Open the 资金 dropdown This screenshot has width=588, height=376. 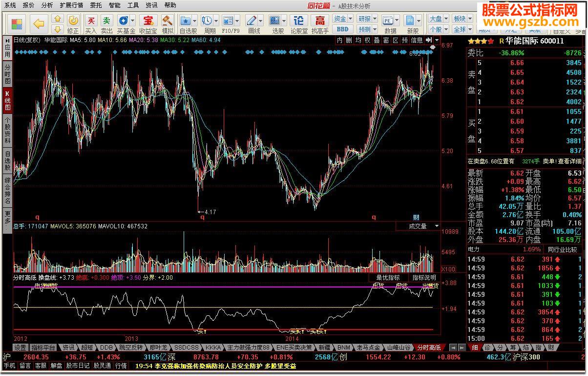click(343, 19)
